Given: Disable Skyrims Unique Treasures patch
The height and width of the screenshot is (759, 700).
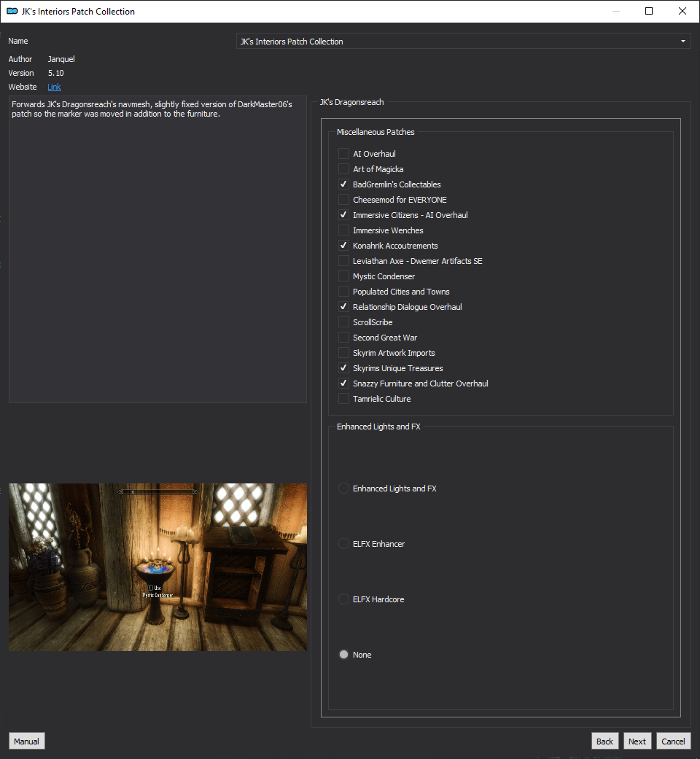Looking at the screenshot, I should click(343, 368).
